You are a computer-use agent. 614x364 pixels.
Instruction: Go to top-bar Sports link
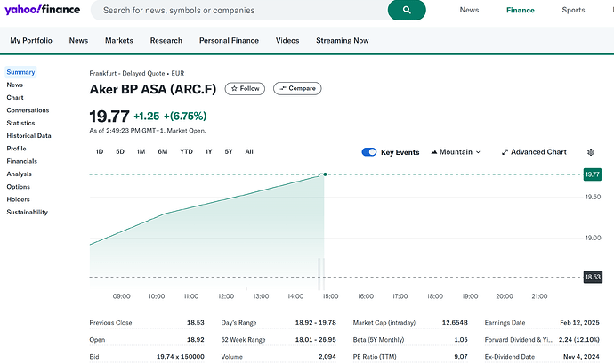(573, 10)
